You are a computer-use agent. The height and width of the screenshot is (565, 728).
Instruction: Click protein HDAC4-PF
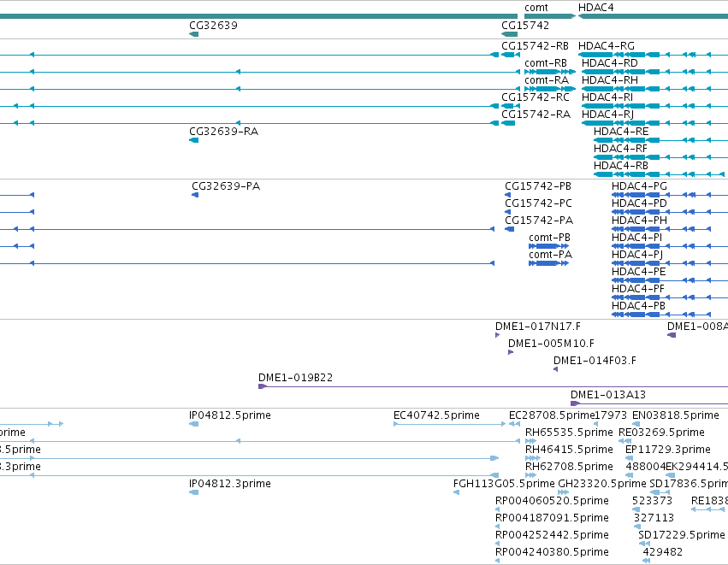pos(638,290)
